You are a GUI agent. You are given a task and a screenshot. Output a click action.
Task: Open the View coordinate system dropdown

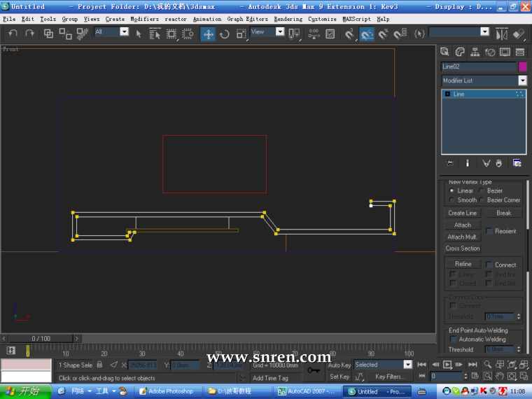click(280, 32)
